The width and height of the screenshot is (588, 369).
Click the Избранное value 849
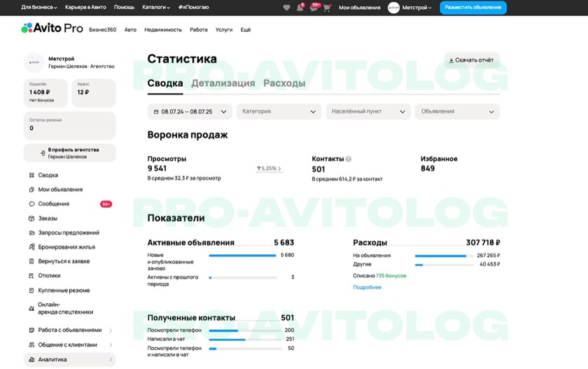tap(428, 169)
